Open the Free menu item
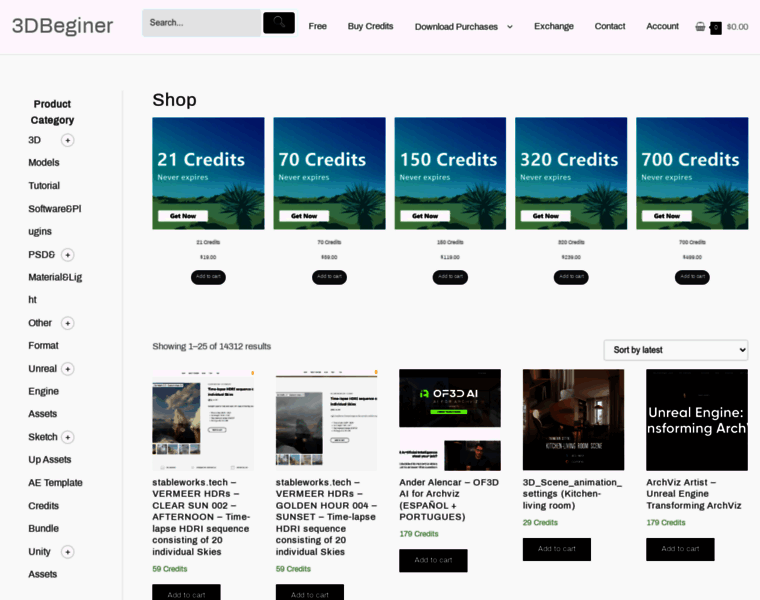 (x=317, y=26)
